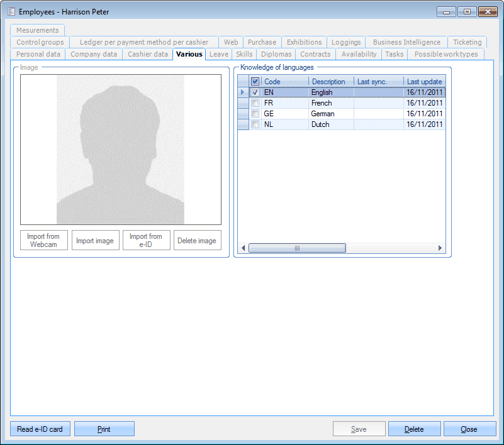Image resolution: width=504 pixels, height=445 pixels.
Task: Uncheck the English language row checkbox
Action: click(x=255, y=92)
